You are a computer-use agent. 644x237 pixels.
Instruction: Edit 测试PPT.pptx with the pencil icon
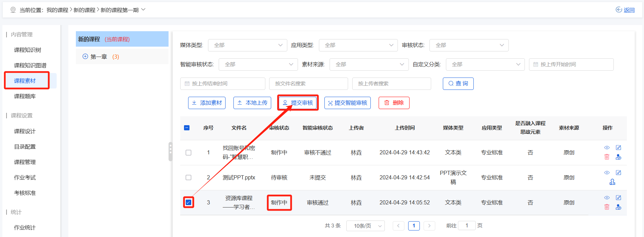point(619,173)
